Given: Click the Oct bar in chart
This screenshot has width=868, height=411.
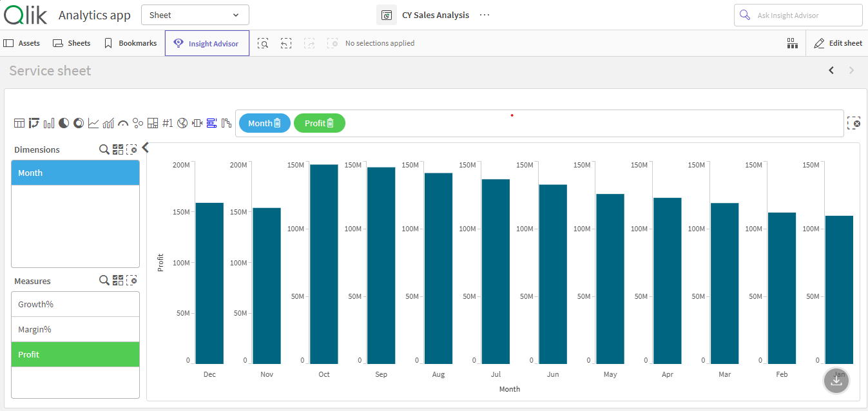Looking at the screenshot, I should (324, 264).
